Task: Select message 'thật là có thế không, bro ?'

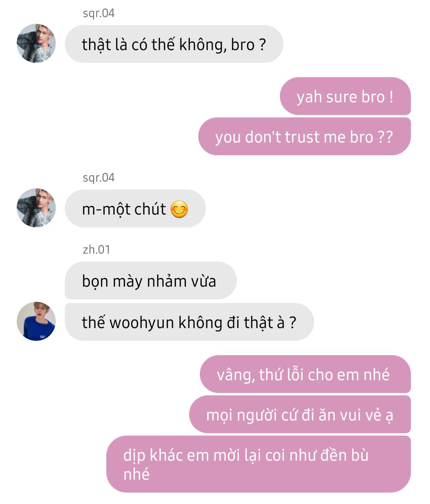Action: pyautogui.click(x=174, y=44)
